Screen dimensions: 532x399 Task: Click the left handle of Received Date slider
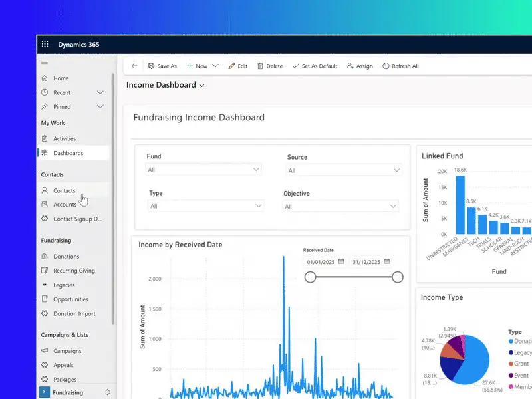[x=310, y=277]
